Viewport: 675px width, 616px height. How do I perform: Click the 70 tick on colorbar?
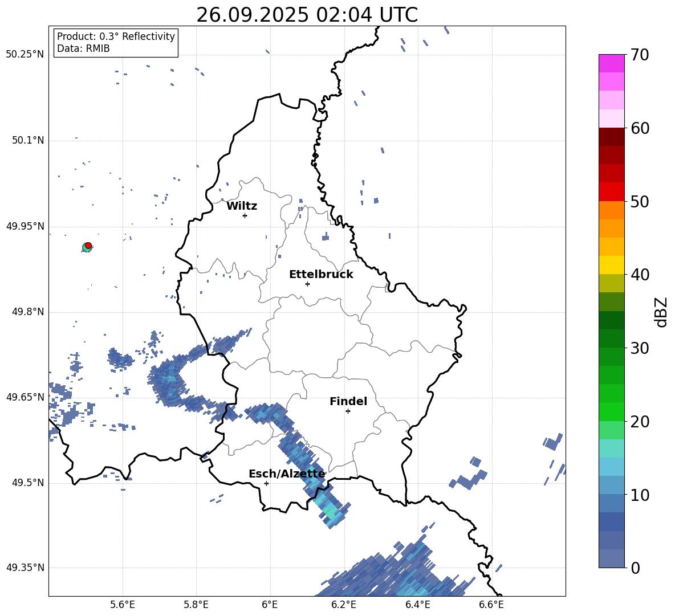point(640,55)
